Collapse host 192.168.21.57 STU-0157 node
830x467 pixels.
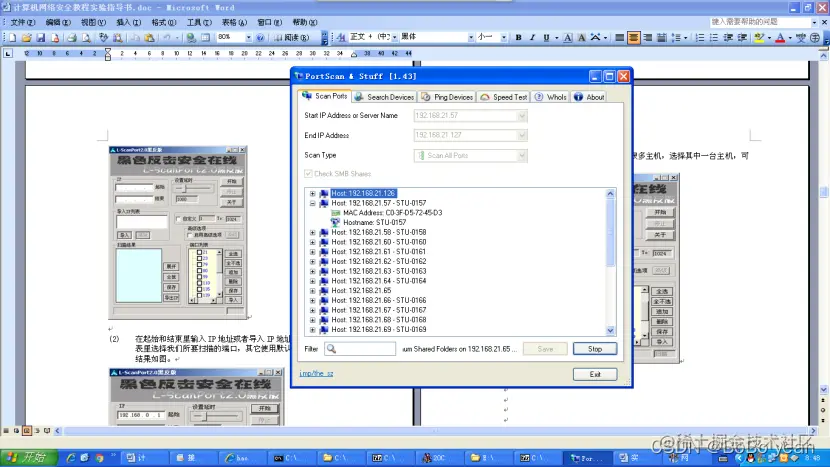tap(312, 203)
